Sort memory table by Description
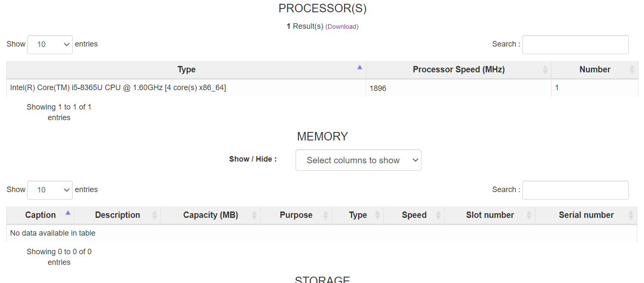Image resolution: width=644 pixels, height=283 pixels. coord(117,215)
